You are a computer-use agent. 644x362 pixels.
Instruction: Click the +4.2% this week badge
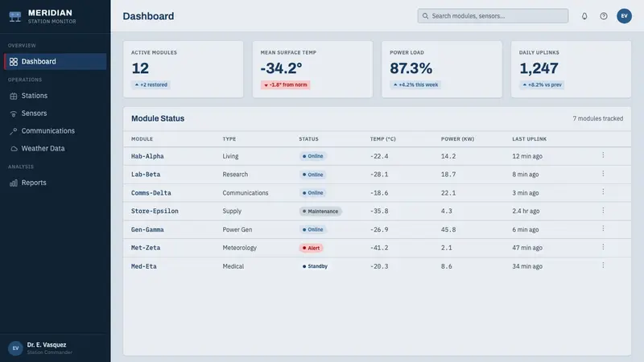pyautogui.click(x=415, y=84)
